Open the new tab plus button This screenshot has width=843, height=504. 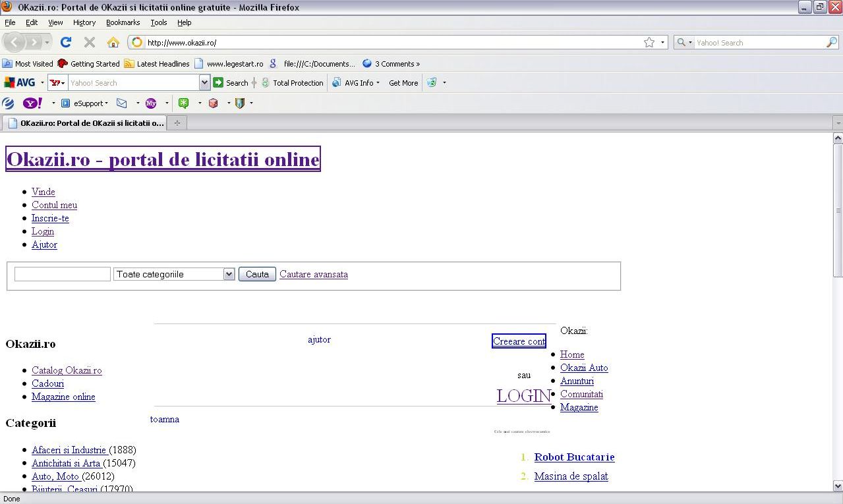click(x=177, y=123)
